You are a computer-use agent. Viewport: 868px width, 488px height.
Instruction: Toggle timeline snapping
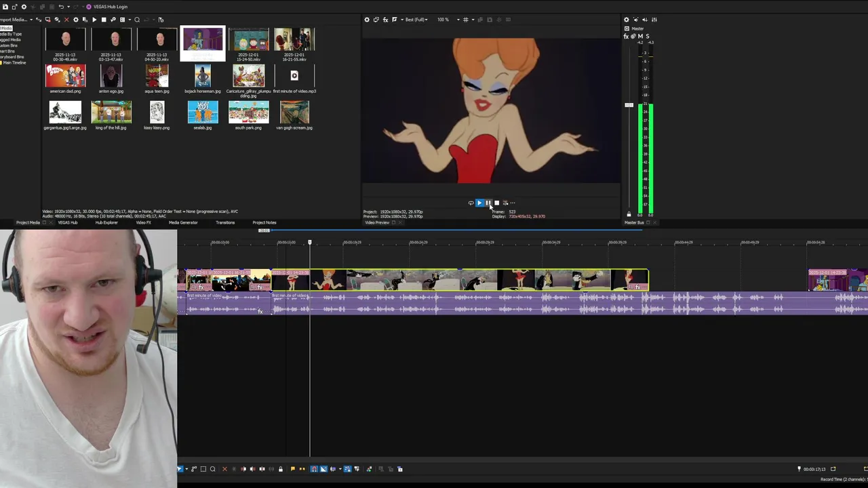click(x=314, y=469)
